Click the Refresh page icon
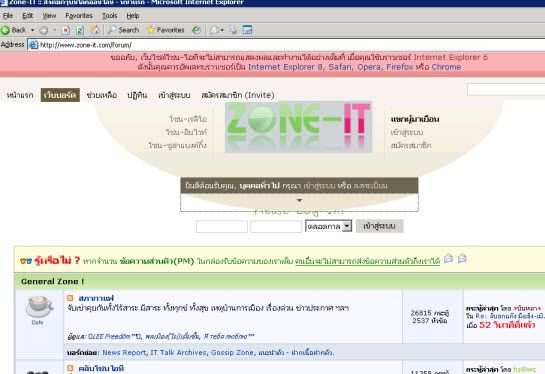This screenshot has width=545, height=374. [x=80, y=30]
